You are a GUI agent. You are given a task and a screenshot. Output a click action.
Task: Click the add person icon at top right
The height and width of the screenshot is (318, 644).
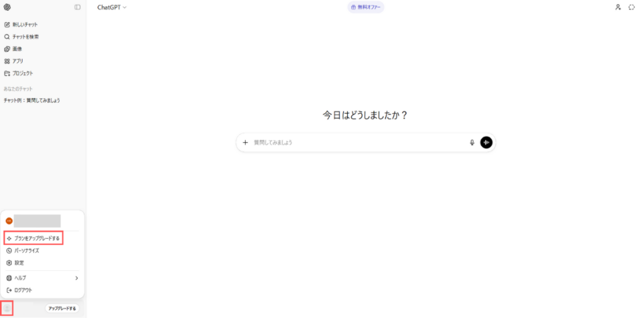(618, 8)
